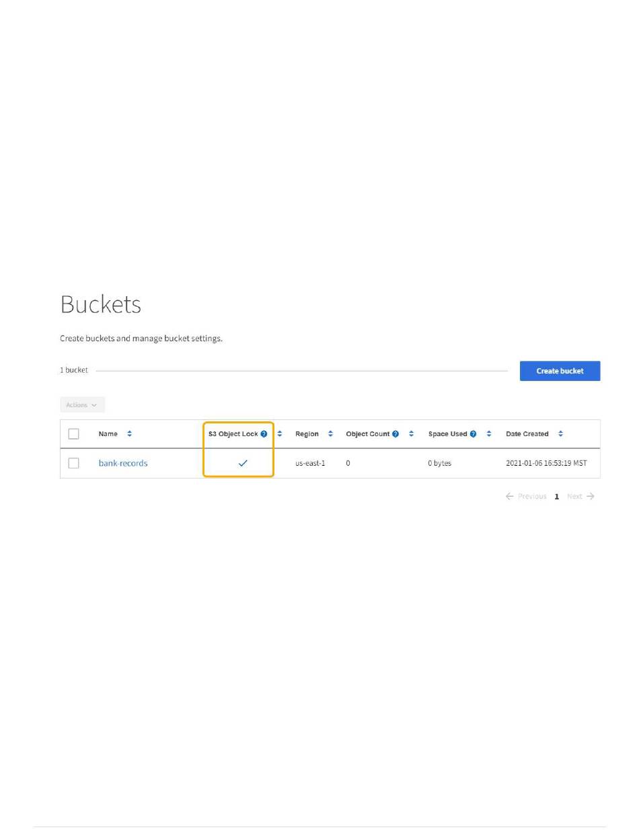639x840 pixels.
Task: Click the Region column header label
Action: click(307, 434)
